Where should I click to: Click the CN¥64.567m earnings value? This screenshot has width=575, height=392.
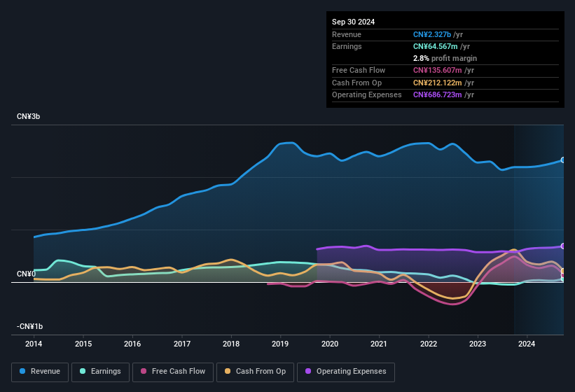tap(436, 46)
